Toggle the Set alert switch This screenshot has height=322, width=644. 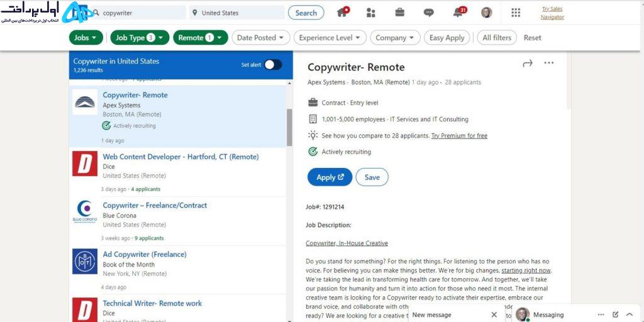pyautogui.click(x=273, y=65)
